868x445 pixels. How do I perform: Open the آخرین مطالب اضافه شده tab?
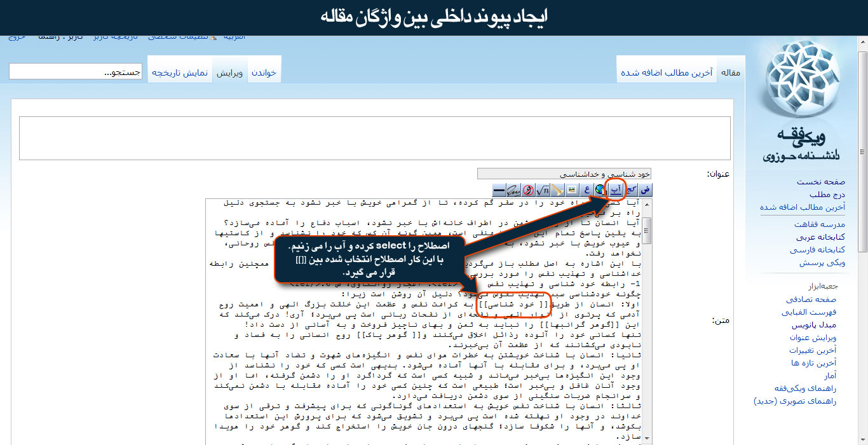[667, 73]
